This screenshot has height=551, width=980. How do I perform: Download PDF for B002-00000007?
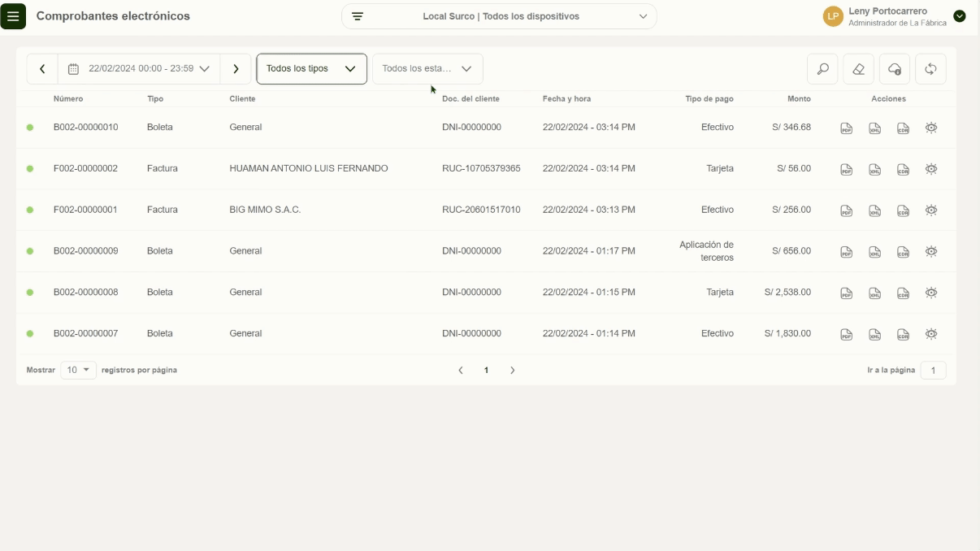coord(847,335)
